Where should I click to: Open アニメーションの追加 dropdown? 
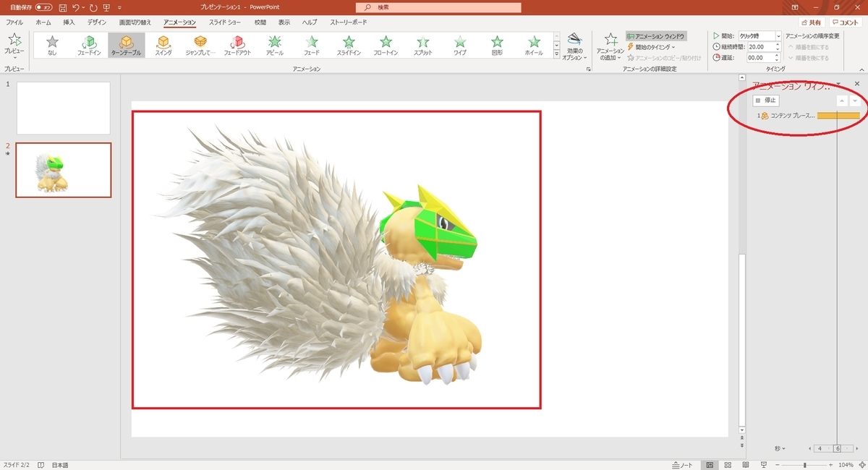click(610, 46)
